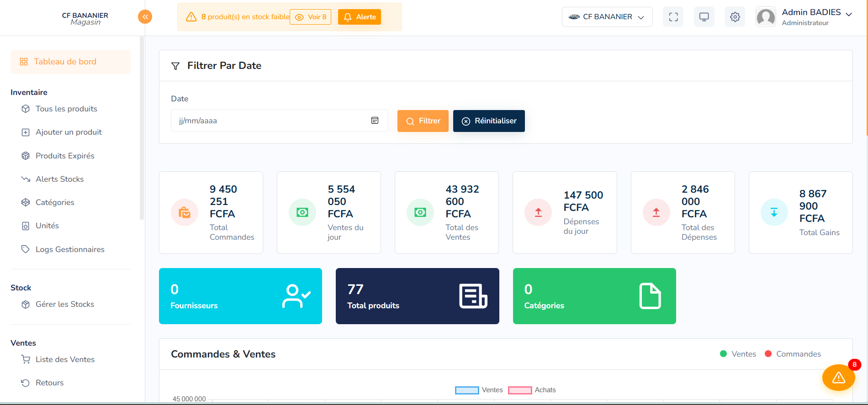Click the Total produits document icon
The width and height of the screenshot is (868, 405).
(473, 296)
